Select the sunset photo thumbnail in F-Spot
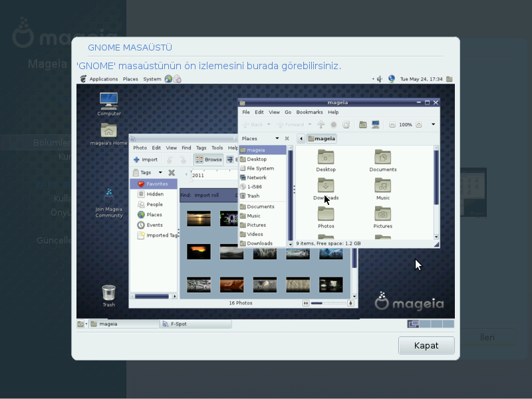 pos(198,218)
